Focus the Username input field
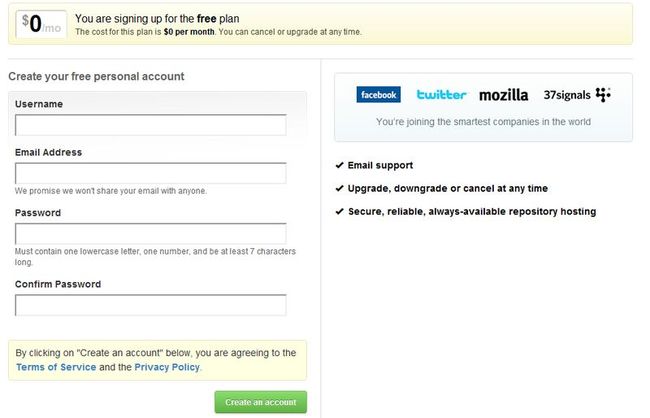 tap(150, 125)
